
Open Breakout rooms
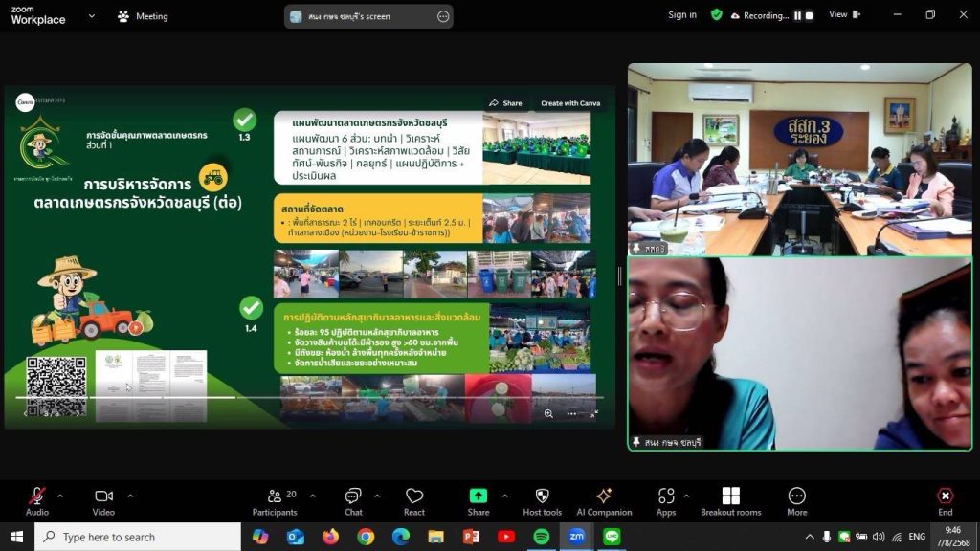pos(730,496)
